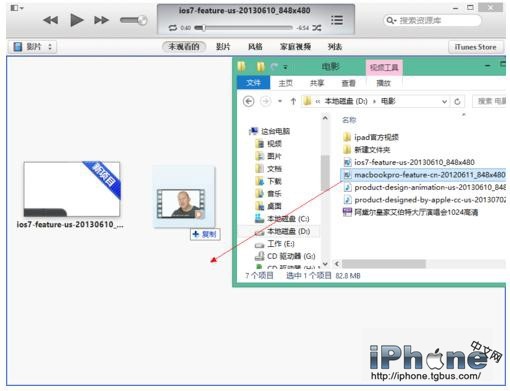The width and height of the screenshot is (510, 391).
Task: Toggle the repeat icon in iTunes display
Action: 173,28
